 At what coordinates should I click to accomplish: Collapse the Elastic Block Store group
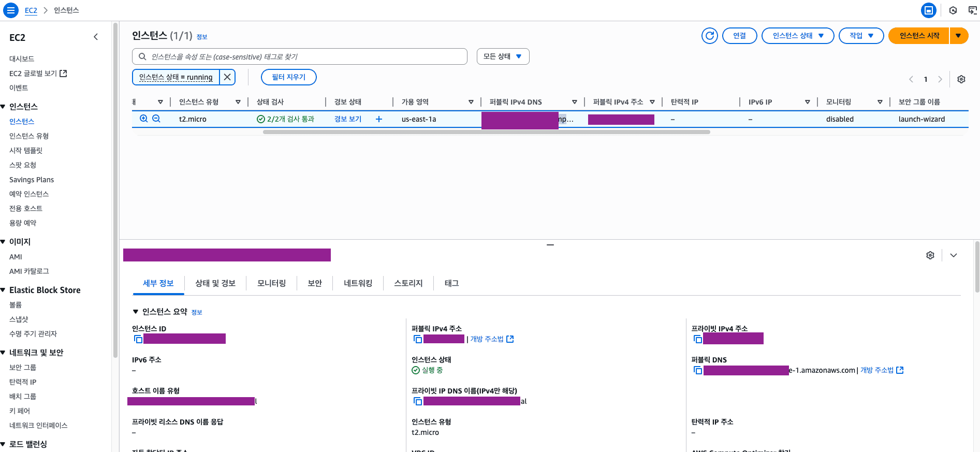[x=3, y=290]
